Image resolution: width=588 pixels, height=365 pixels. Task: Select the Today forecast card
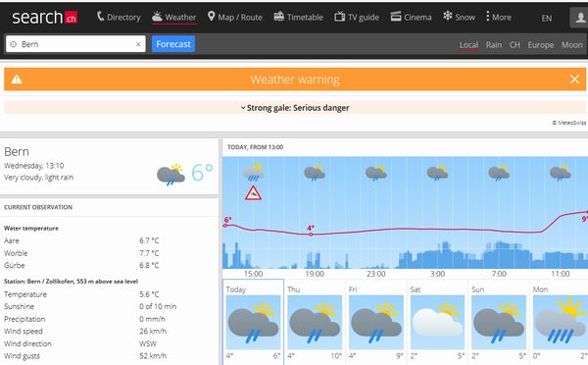pos(253,322)
